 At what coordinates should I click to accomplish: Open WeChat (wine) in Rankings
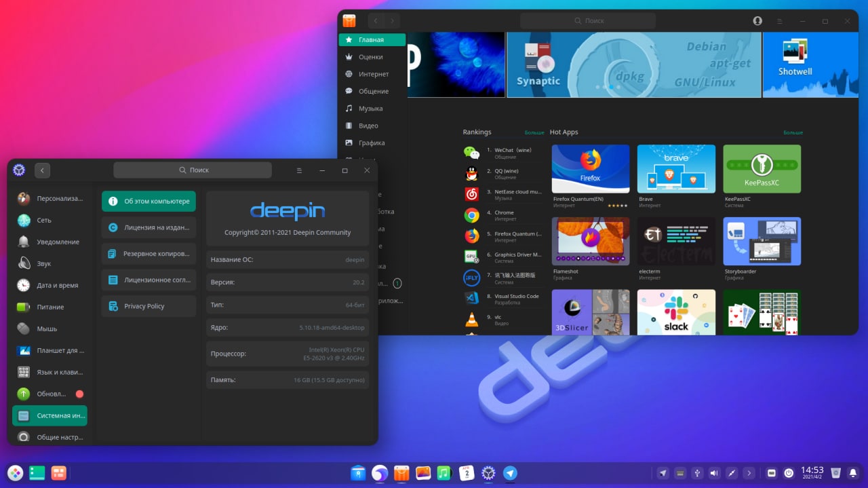coord(502,153)
